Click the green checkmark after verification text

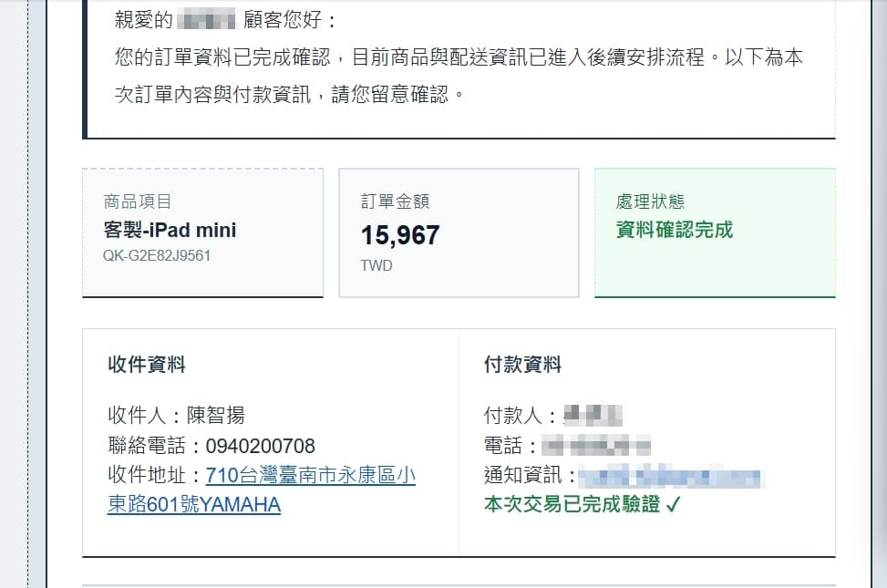coord(673,504)
